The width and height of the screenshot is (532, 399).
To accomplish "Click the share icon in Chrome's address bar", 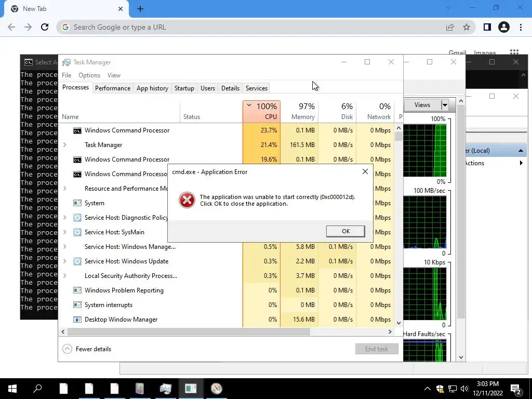I will 450,27.
